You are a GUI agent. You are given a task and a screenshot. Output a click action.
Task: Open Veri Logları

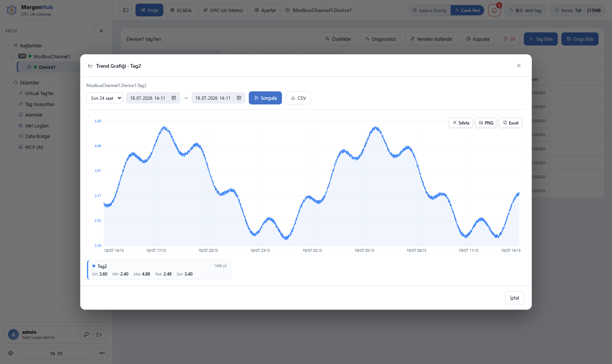(x=37, y=126)
